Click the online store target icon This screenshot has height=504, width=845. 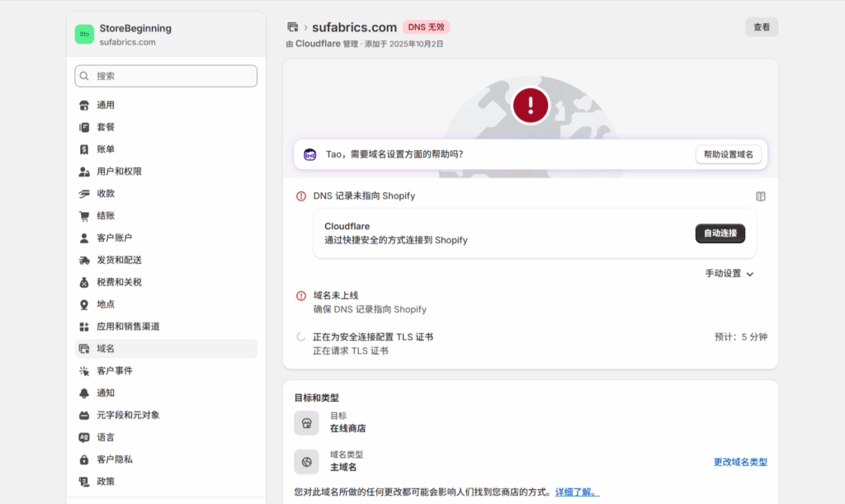click(x=306, y=423)
